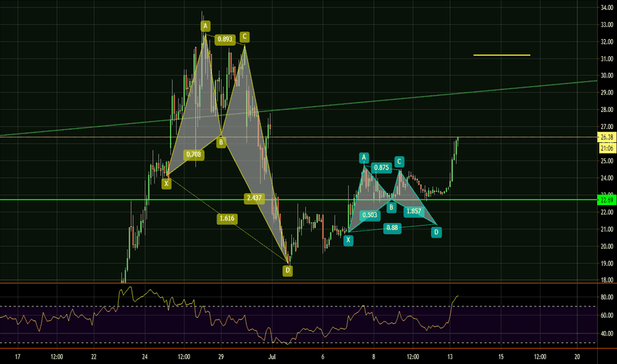Click the 21:06 countdown tag
This screenshot has width=617, height=364.
pos(607,148)
